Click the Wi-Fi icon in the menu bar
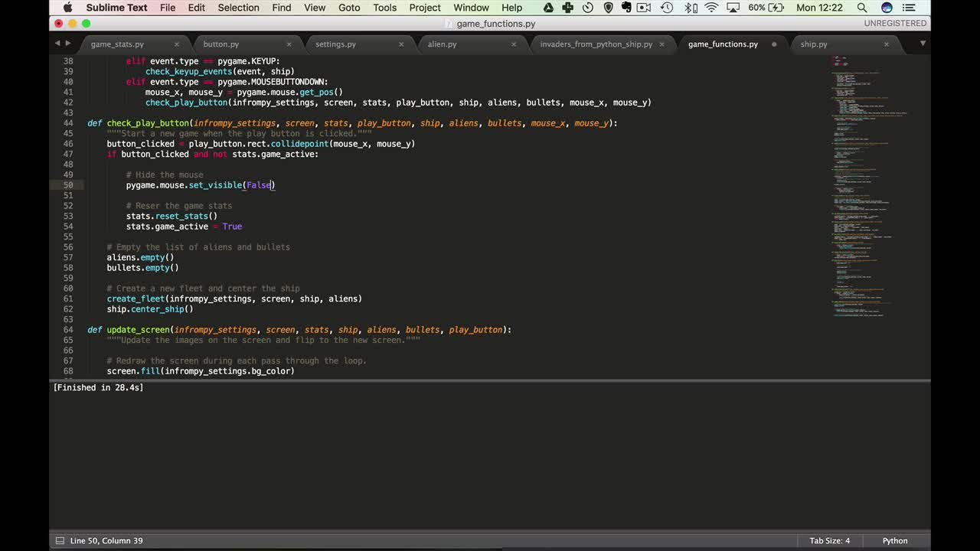This screenshot has width=980, height=551. (x=711, y=8)
